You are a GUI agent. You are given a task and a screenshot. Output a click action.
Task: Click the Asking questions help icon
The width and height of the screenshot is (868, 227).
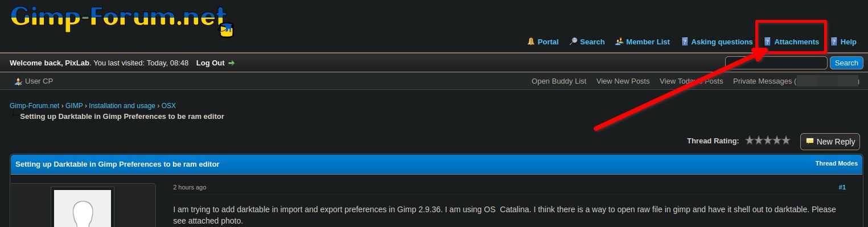[x=685, y=42]
